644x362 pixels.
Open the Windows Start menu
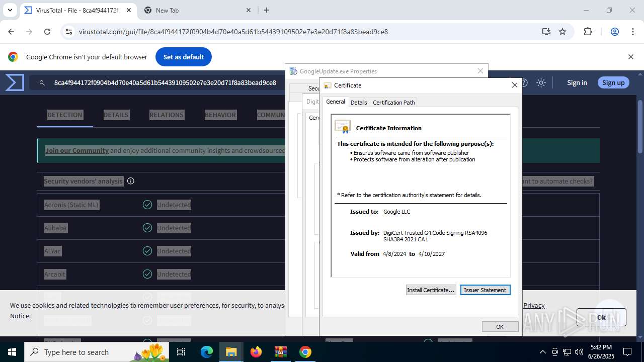(x=12, y=352)
